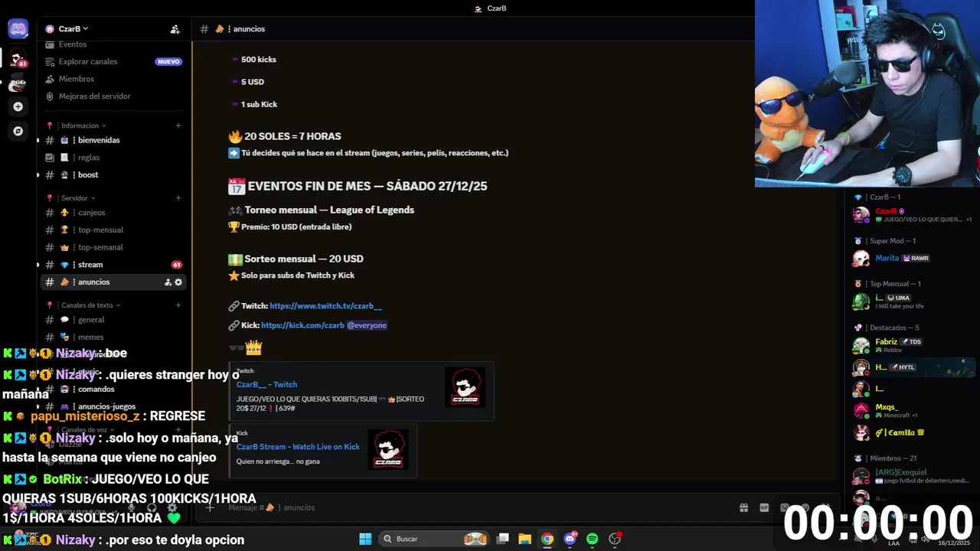Open the discover servers compass icon

click(18, 131)
